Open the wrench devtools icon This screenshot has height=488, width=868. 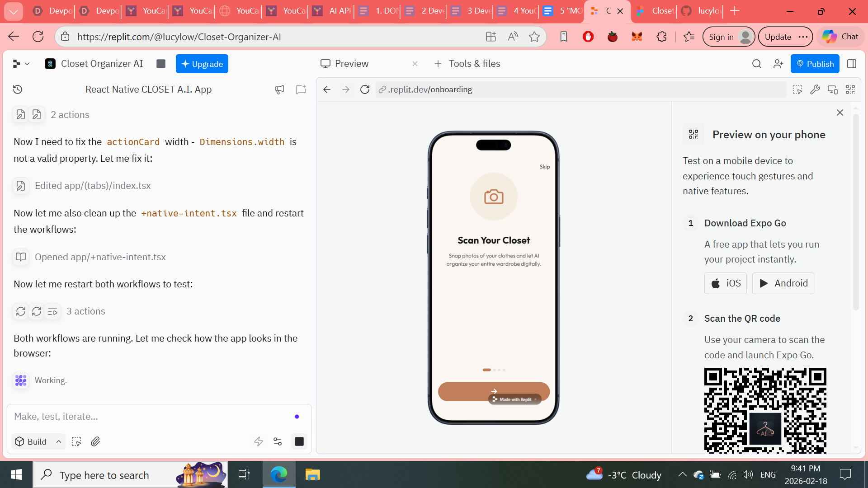815,89
